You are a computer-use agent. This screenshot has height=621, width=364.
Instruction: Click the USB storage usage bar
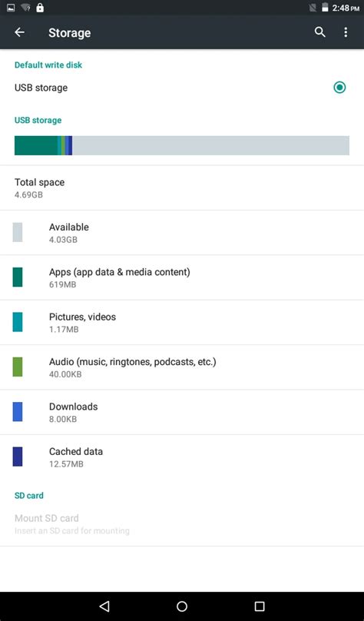click(x=182, y=145)
